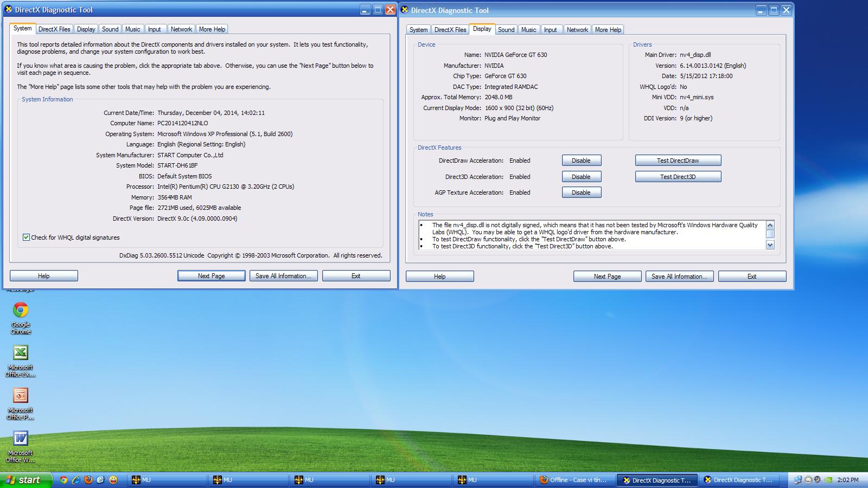Switch to Sound tab in right window
The width and height of the screenshot is (868, 488).
pos(506,30)
